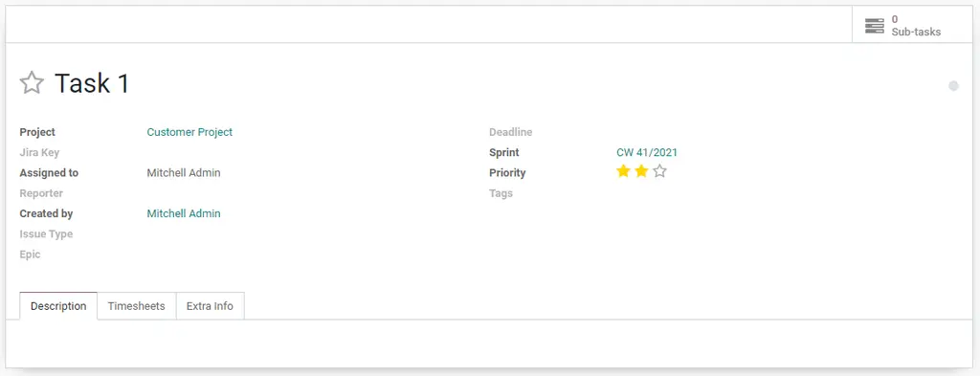Image resolution: width=980 pixels, height=376 pixels.
Task: Click the grey kanban state dot
Action: pos(953,86)
